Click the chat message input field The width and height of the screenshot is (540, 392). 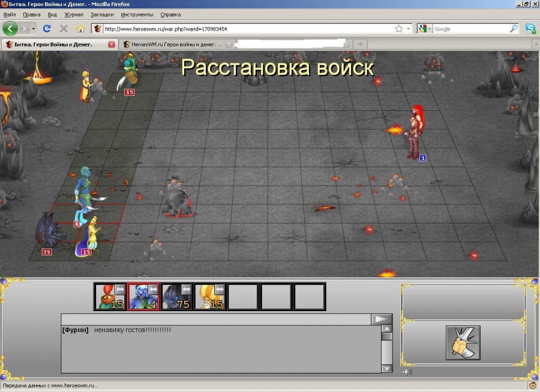coord(216,319)
